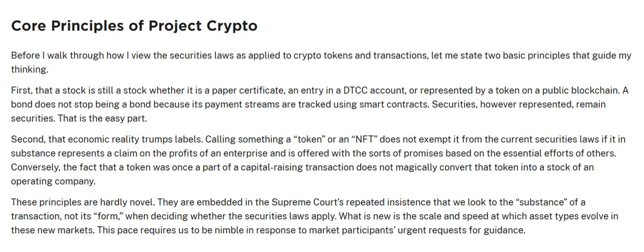Click the "Core Principles of Project Crypto" heading
The height and width of the screenshot is (252, 644).
[134, 26]
